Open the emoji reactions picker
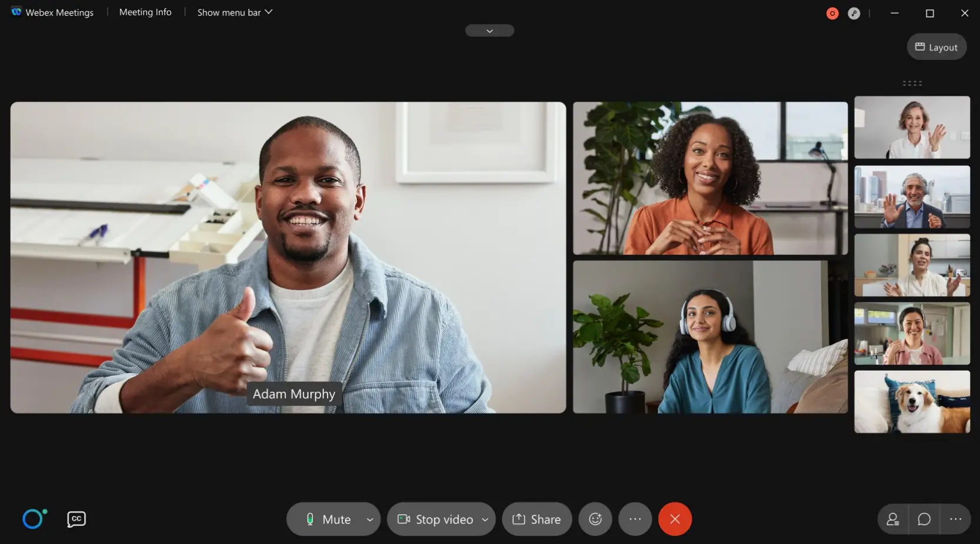This screenshot has height=544, width=980. (595, 519)
